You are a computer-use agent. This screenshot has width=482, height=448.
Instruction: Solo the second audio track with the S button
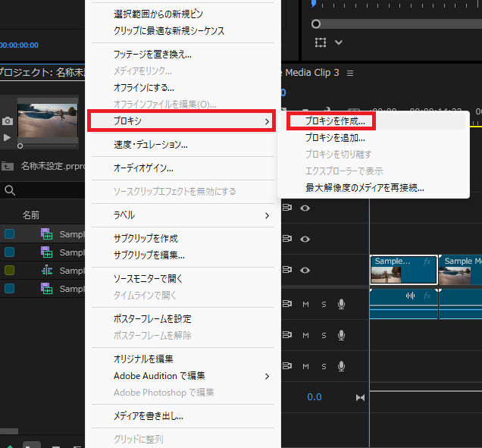[324, 335]
